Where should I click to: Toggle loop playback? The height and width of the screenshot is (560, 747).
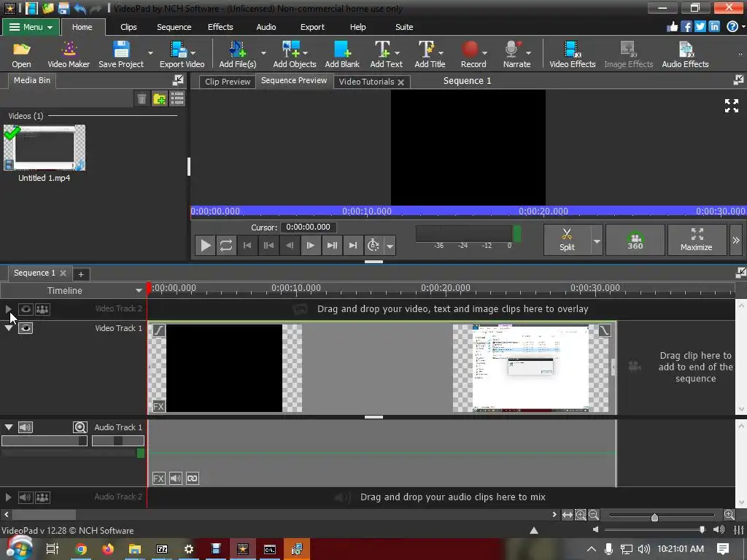pos(226,246)
